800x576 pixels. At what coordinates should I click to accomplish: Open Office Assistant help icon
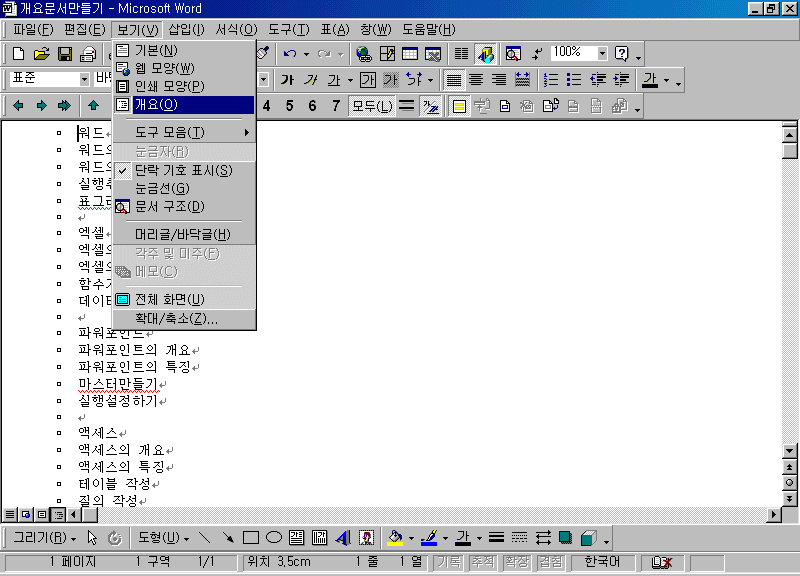coord(621,54)
